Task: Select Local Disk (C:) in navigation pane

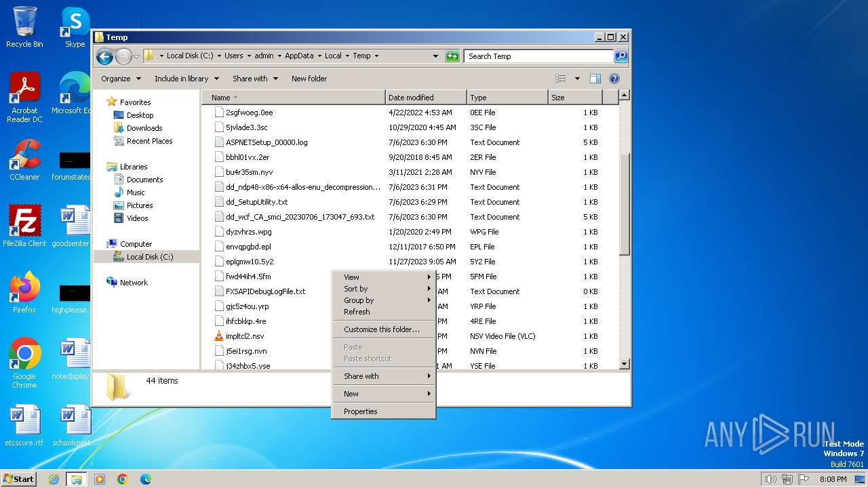Action: [146, 257]
